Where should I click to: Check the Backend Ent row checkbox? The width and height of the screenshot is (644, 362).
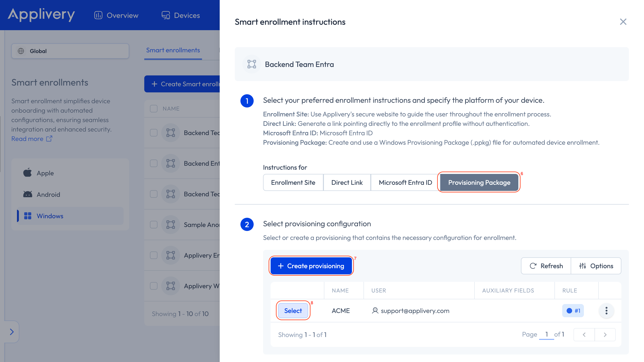point(153,164)
